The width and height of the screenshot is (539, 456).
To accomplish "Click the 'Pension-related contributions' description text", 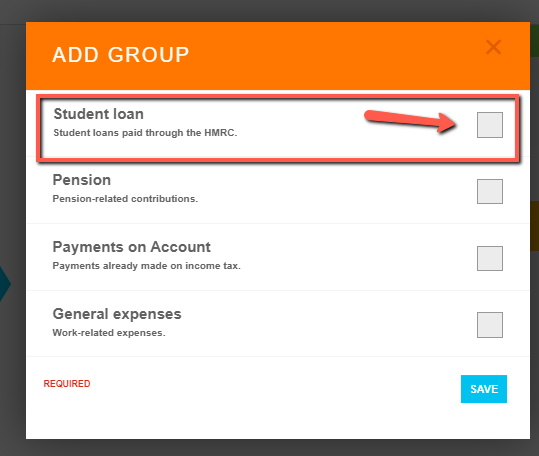I will point(125,199).
